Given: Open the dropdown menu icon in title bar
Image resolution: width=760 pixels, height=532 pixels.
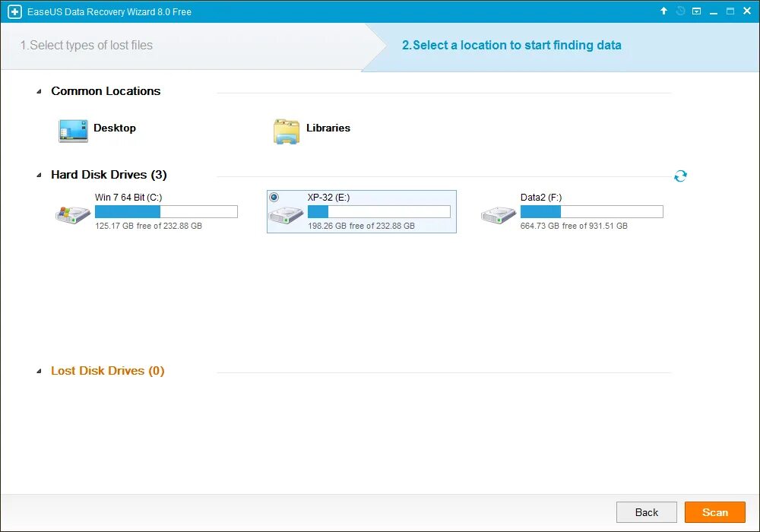Looking at the screenshot, I should point(696,11).
